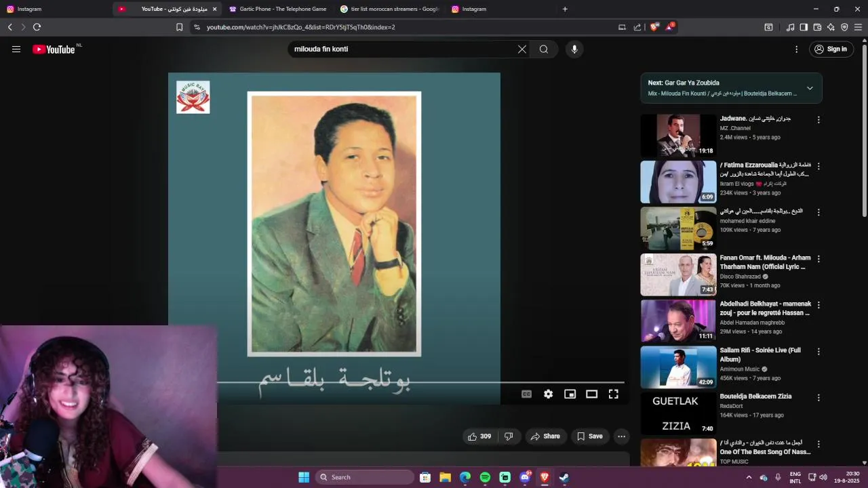Expand the Next: Gar Gar Ya Zoubida playlist
The height and width of the screenshot is (488, 868).
click(x=810, y=88)
